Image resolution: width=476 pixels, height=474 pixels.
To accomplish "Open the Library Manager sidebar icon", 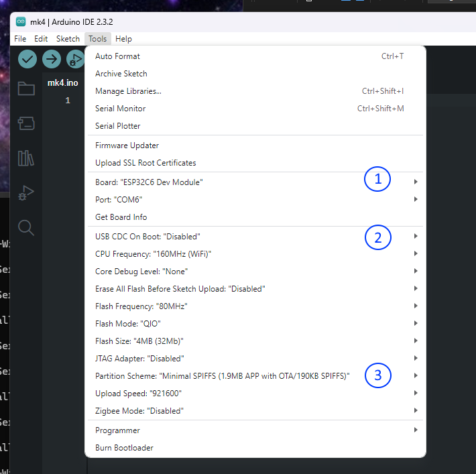I will coord(26,158).
